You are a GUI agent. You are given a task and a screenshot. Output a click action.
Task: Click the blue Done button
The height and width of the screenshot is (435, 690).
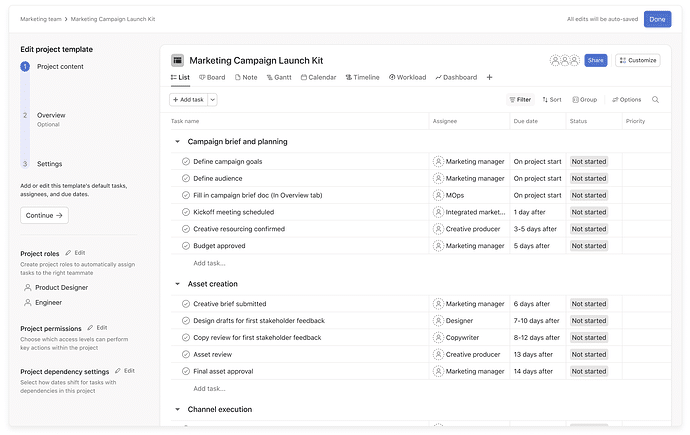click(657, 19)
